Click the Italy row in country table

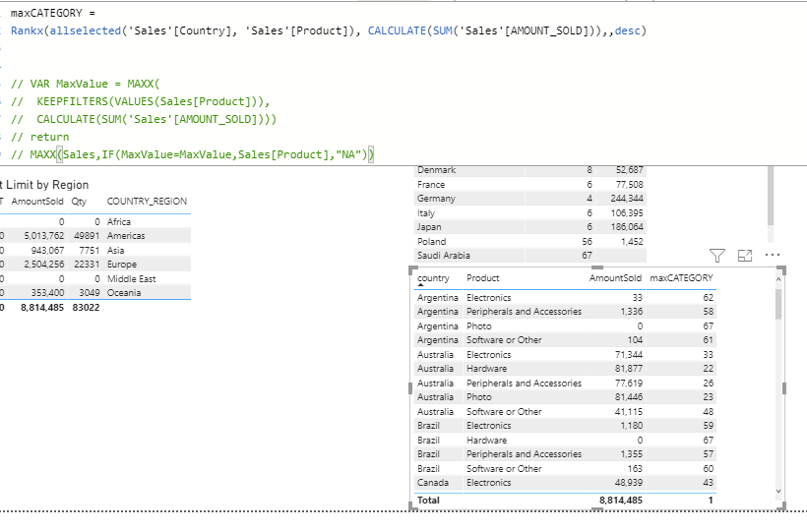[530, 213]
